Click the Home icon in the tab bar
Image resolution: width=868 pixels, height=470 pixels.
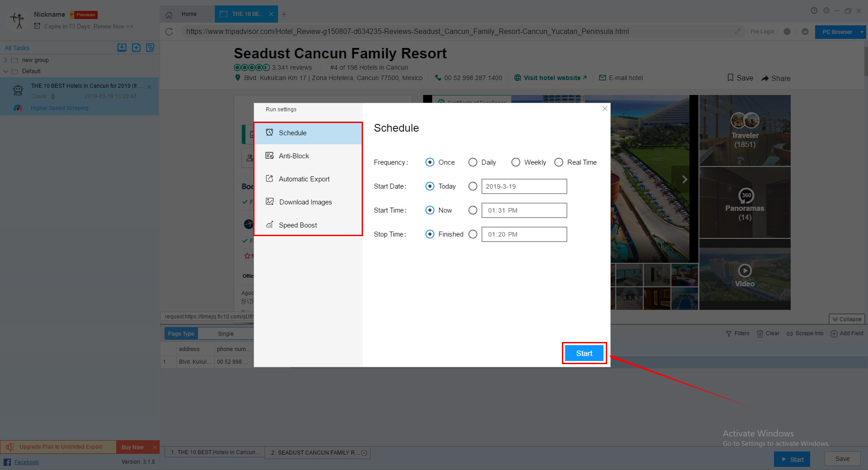click(169, 14)
